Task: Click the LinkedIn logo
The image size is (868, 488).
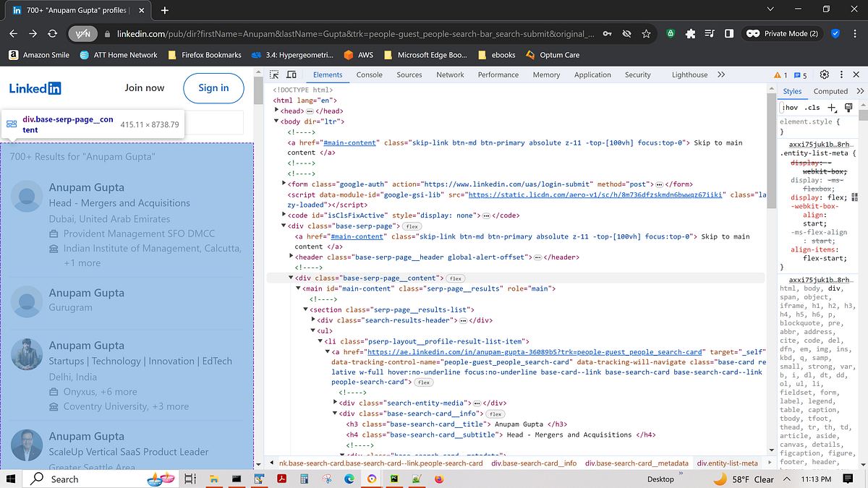Action: click(34, 87)
